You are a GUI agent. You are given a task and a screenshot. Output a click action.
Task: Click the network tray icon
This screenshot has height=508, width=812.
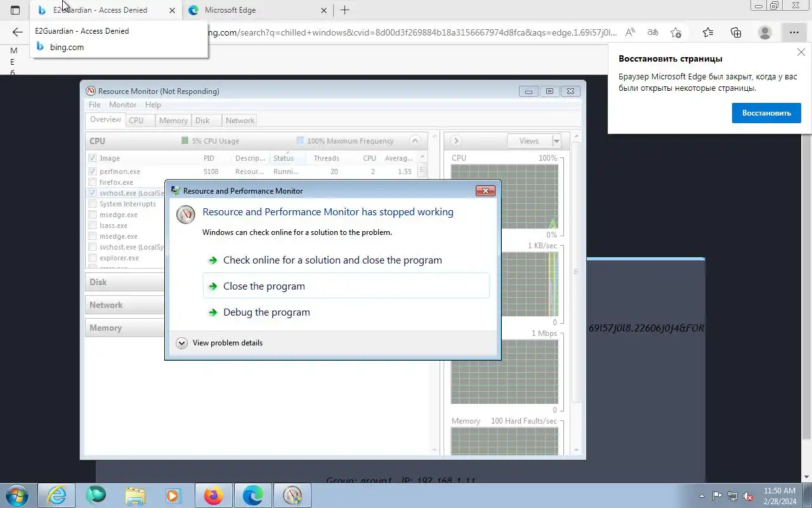tap(733, 496)
